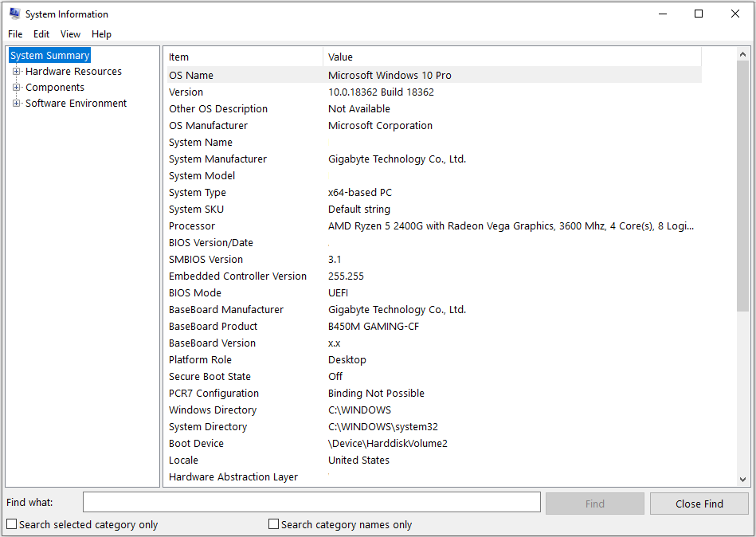
Task: Expand the Components node
Action: [17, 88]
